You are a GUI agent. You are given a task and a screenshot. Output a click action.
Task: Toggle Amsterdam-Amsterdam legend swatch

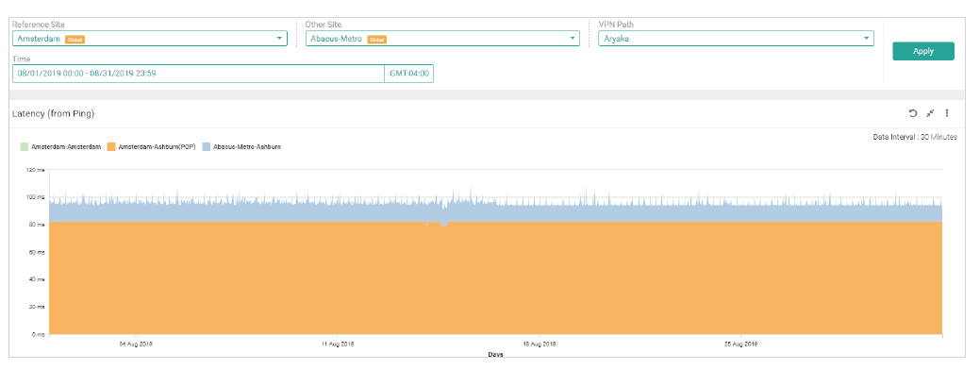click(25, 147)
